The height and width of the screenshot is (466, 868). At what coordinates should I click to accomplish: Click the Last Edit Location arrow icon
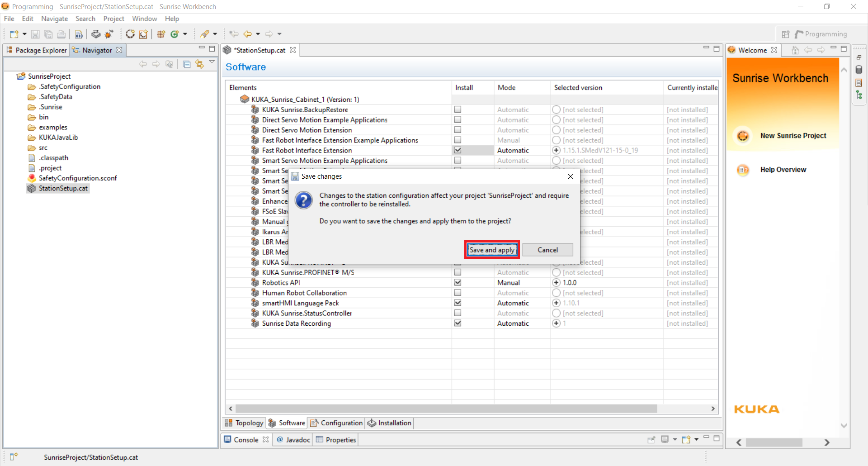pos(234,34)
